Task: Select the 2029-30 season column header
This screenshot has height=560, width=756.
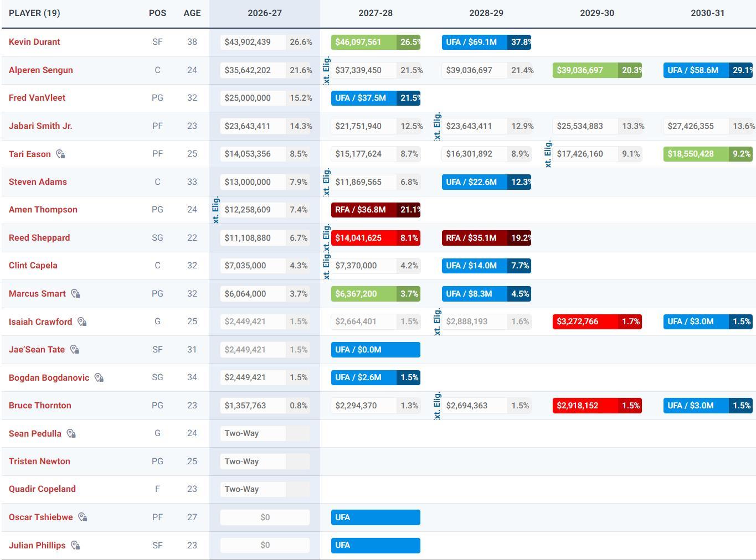Action: pos(597,13)
